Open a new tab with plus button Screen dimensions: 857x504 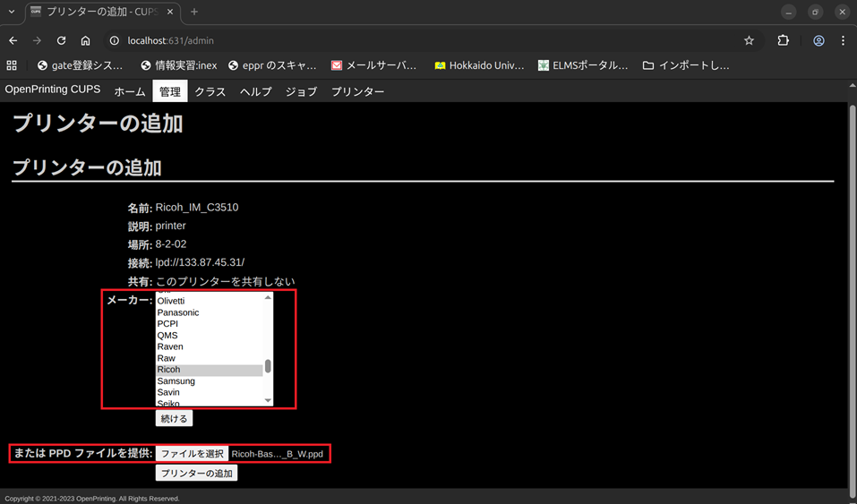194,12
